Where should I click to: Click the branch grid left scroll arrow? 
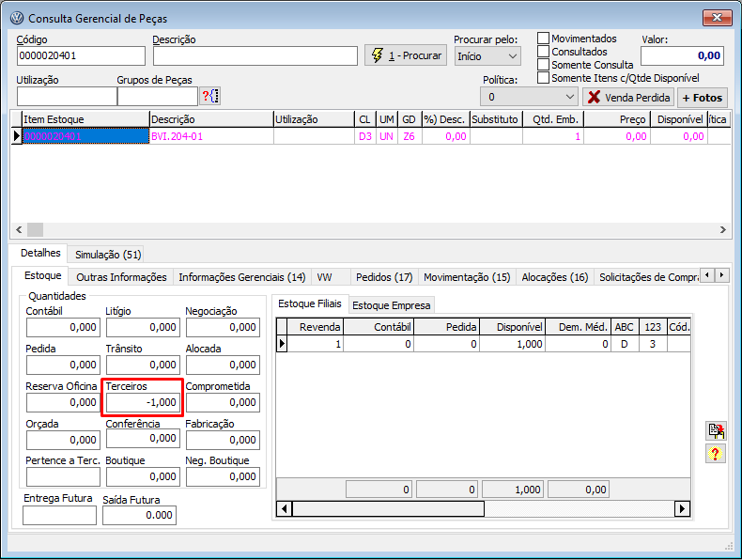coord(284,509)
